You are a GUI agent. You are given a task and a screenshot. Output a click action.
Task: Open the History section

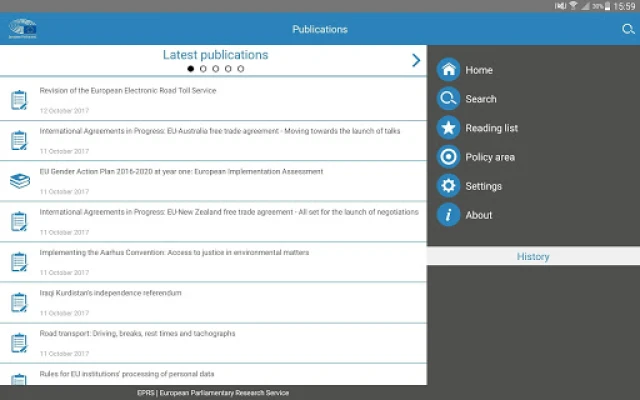(533, 257)
